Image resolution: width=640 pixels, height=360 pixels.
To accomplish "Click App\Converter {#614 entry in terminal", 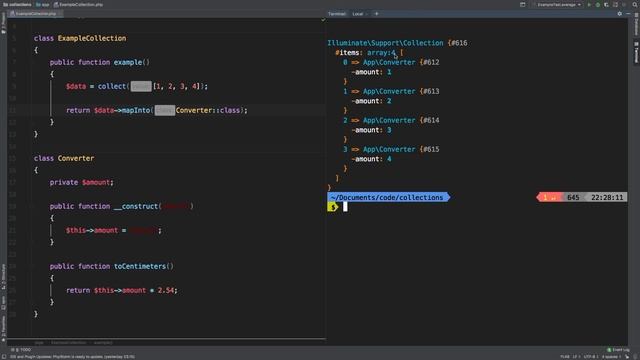I will tap(391, 120).
